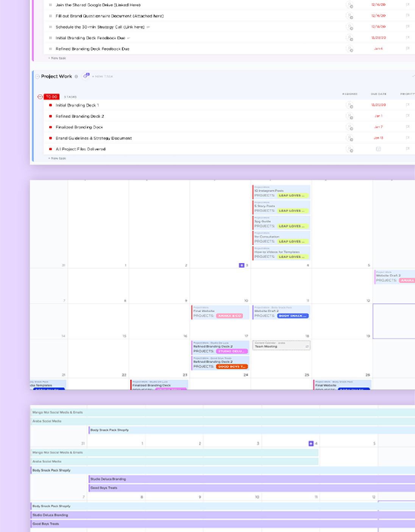Click the purple plus icon on calendar day 3
Screen dimensions: 415x532
[242, 265]
